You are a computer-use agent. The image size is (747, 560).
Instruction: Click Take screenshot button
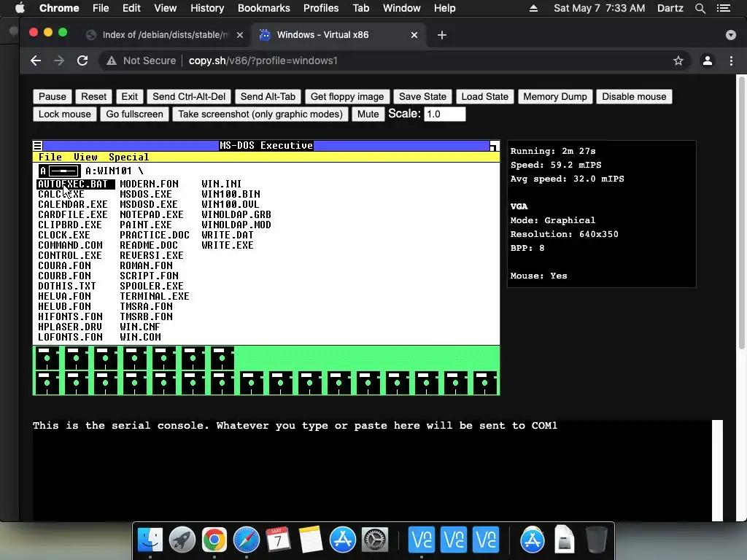[x=260, y=114]
